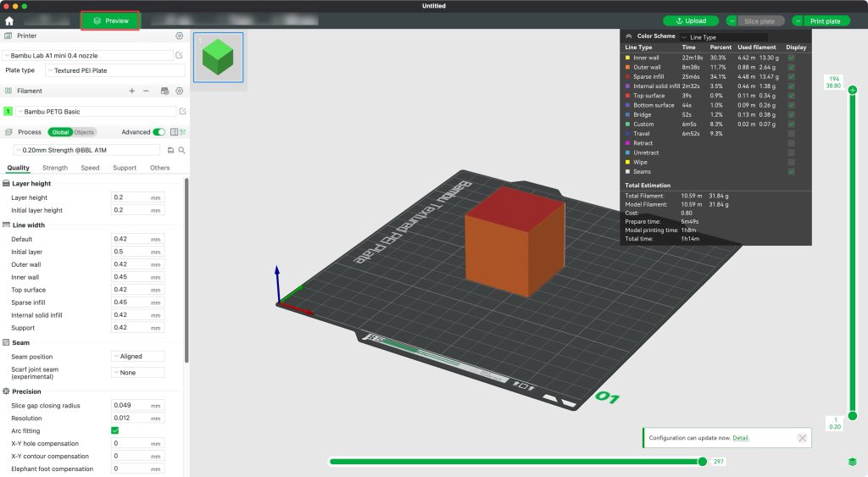The image size is (868, 477).
Task: Search process settings with magnifier icon
Action: pos(181,150)
